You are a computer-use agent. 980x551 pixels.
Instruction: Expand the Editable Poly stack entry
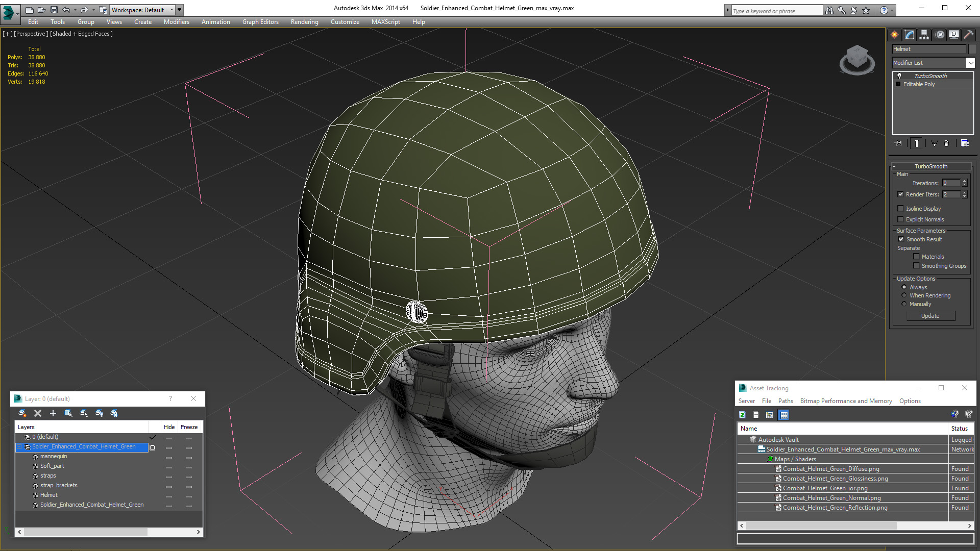coord(898,84)
